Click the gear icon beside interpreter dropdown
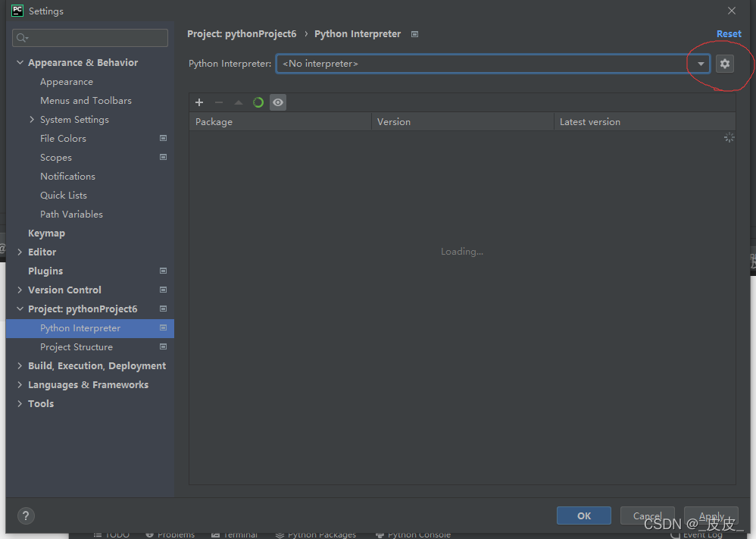756x539 pixels. (x=725, y=64)
